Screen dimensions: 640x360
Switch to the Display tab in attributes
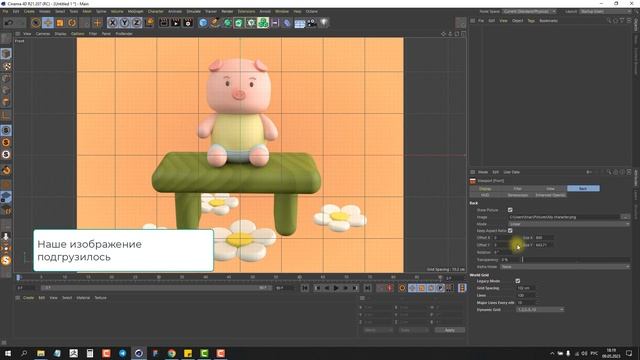click(485, 189)
